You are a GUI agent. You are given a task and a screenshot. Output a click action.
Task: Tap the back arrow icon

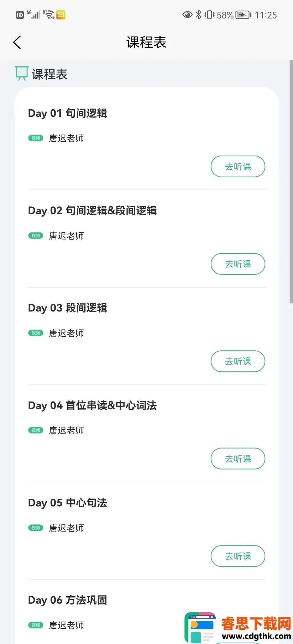17,42
